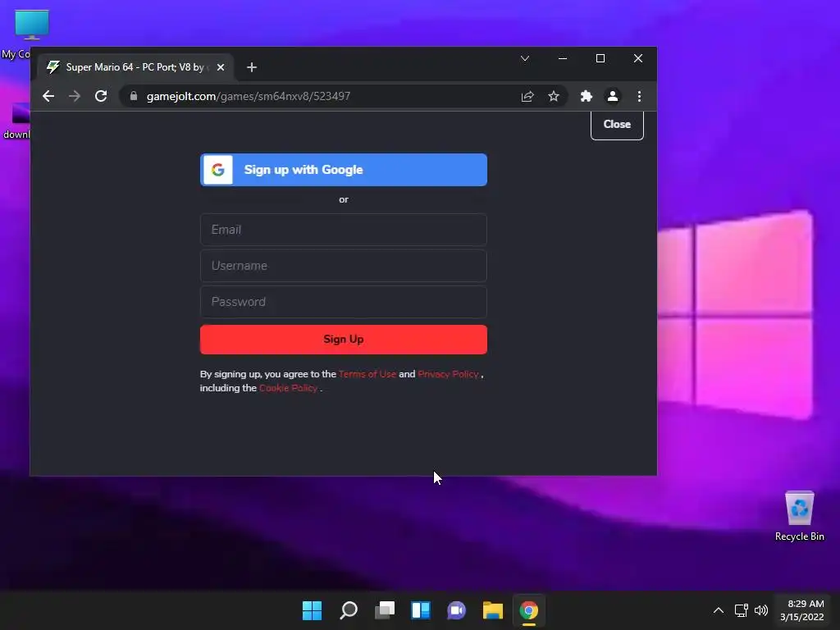
Task: Click the gamejolt.com URL in address bar
Action: click(x=249, y=97)
